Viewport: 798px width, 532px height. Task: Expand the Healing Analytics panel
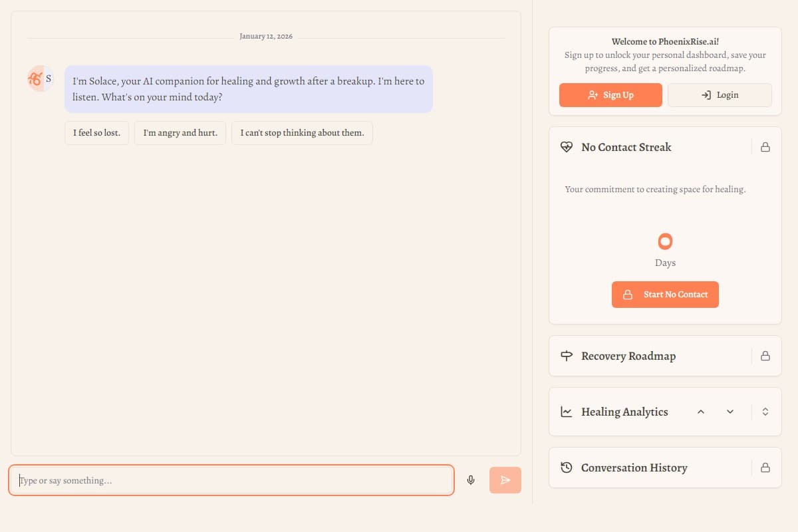[765, 412]
